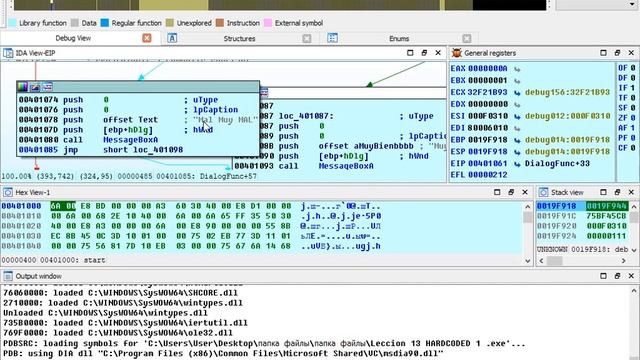This screenshot has height=360, width=640.
Task: Click the jump arrow next to EBX register
Action: (x=517, y=81)
